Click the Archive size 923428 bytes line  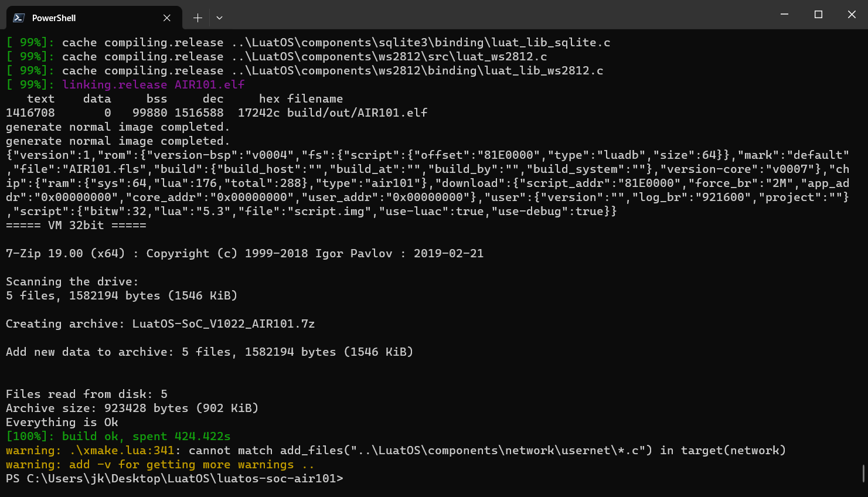pos(132,408)
